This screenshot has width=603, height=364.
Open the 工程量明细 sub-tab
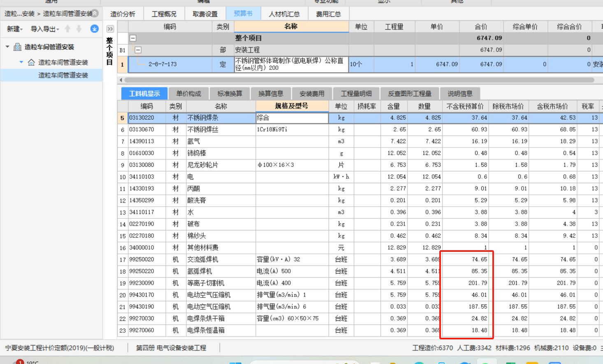[356, 94]
